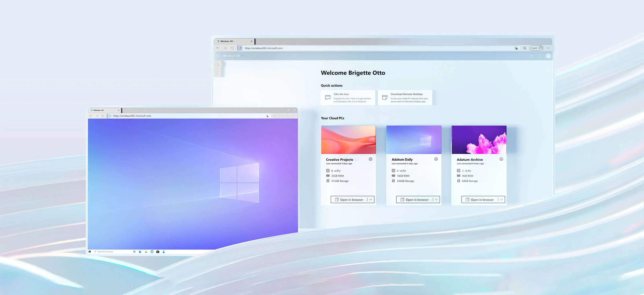This screenshot has height=295, width=644.
Task: Open settings gear for Adatum Daily Cloud PC
Action: coord(436,159)
